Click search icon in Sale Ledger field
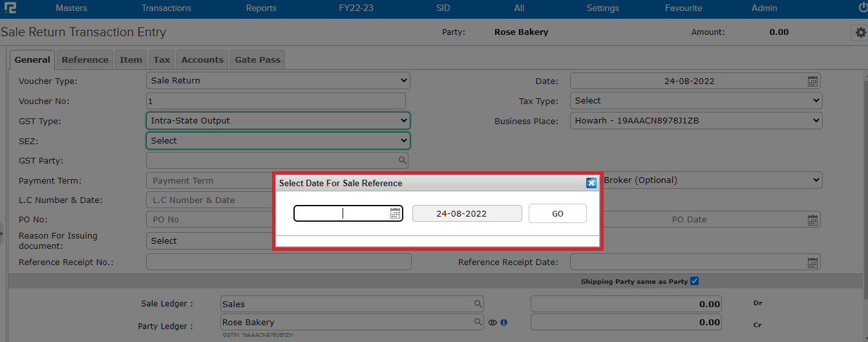The width and height of the screenshot is (868, 342). (x=478, y=304)
